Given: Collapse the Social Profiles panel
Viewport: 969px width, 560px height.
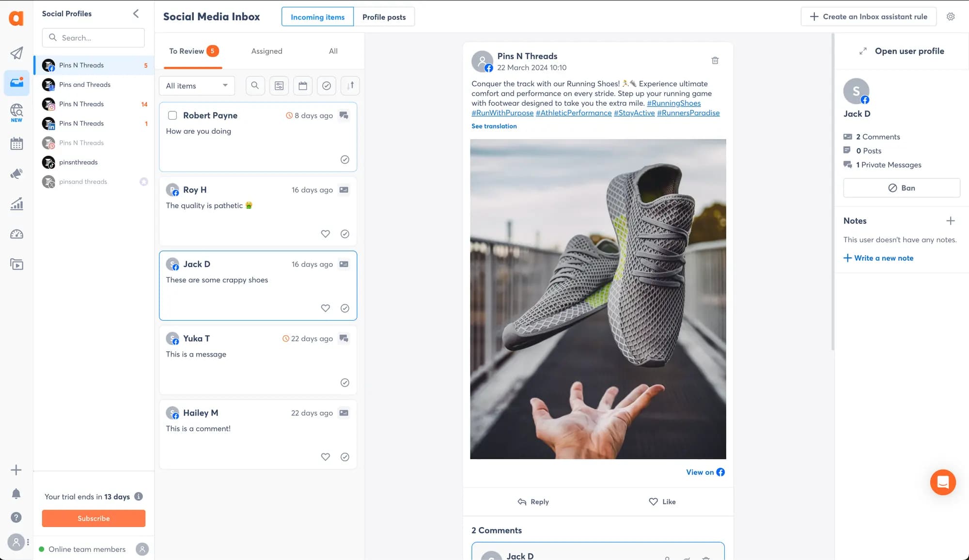Looking at the screenshot, I should pyautogui.click(x=136, y=14).
